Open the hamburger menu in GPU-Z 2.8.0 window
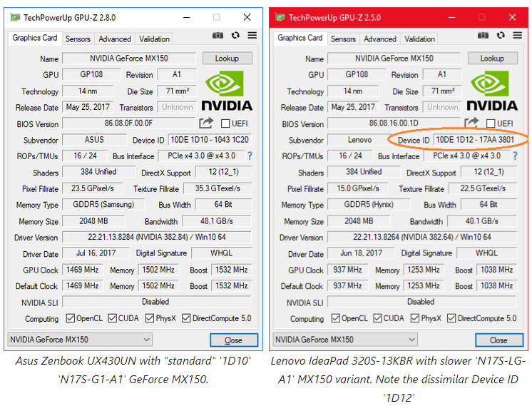532x416 pixels. pyautogui.click(x=252, y=35)
